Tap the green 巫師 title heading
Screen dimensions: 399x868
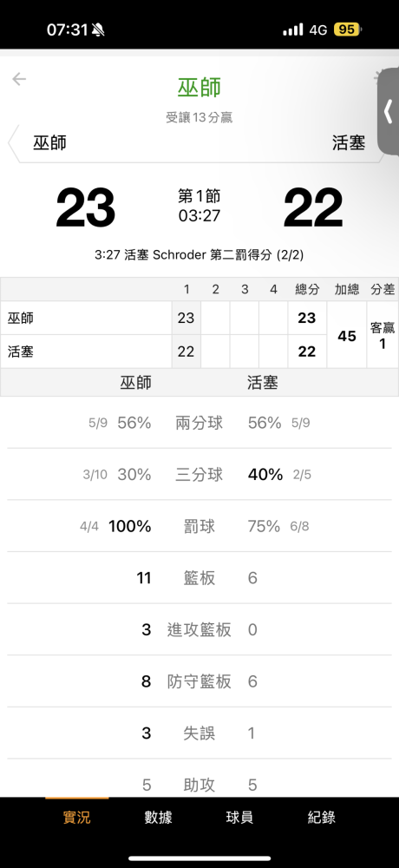[x=199, y=88]
